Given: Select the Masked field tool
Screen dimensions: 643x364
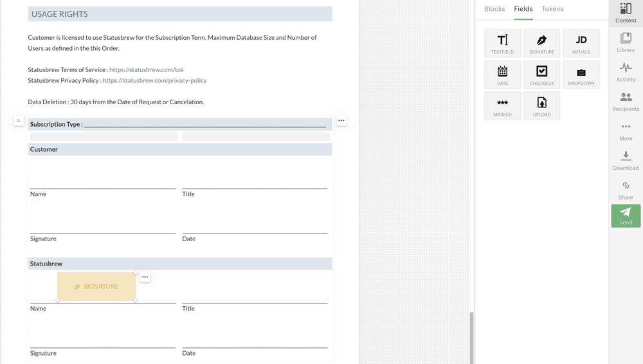Looking at the screenshot, I should 502,106.
